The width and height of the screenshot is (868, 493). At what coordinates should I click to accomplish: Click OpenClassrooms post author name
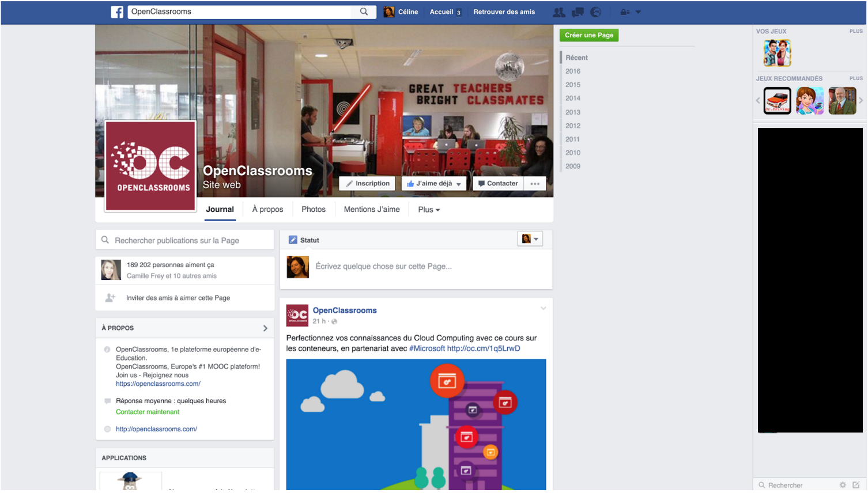(345, 310)
